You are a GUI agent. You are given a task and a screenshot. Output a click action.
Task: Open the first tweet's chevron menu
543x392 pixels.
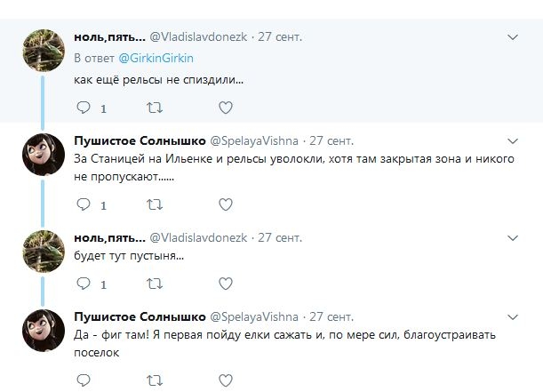pyautogui.click(x=513, y=37)
